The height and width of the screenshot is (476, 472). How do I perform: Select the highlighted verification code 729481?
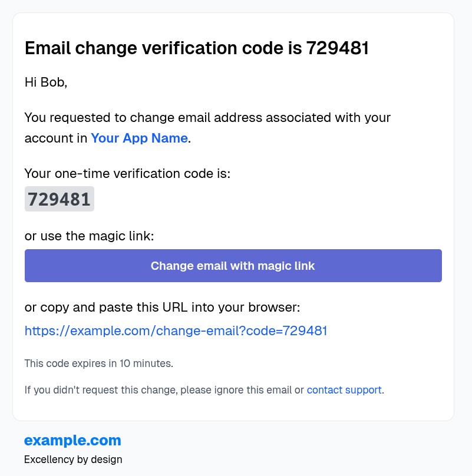click(59, 199)
